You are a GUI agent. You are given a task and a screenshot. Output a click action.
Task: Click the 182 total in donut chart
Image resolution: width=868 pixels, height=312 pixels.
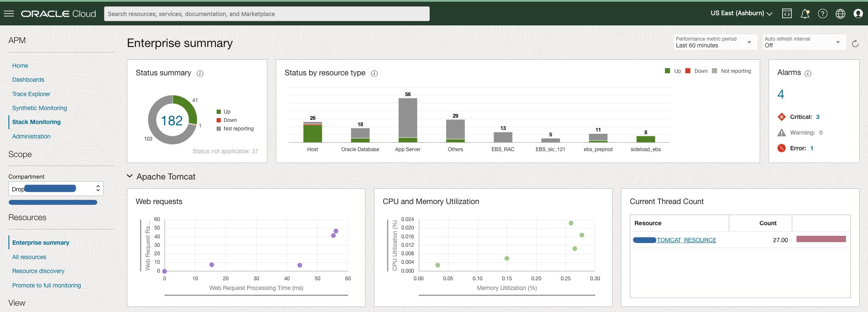point(172,121)
